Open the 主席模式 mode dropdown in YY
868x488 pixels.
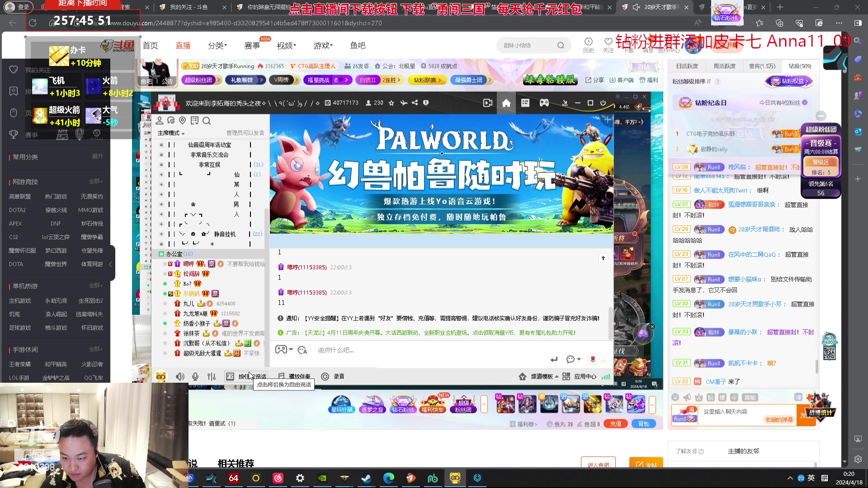point(170,133)
